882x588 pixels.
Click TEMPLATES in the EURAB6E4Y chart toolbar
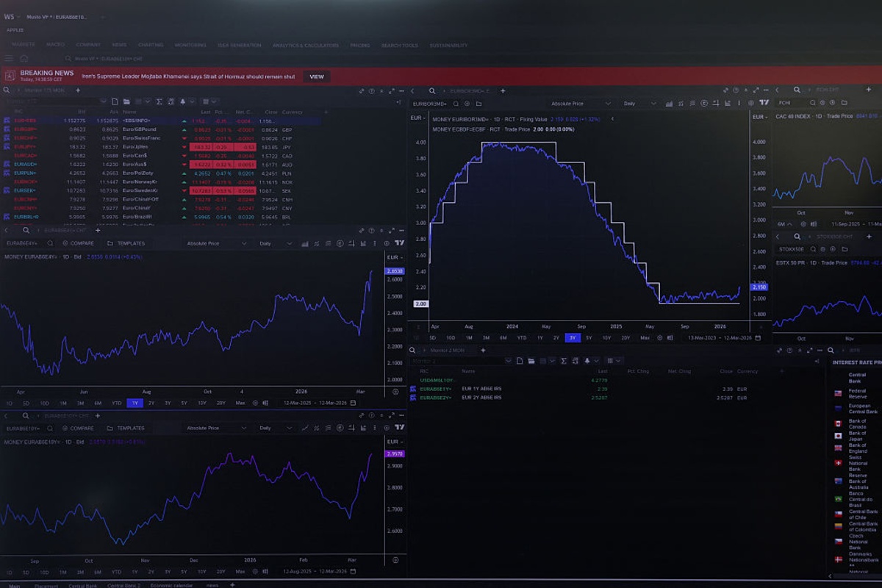126,243
